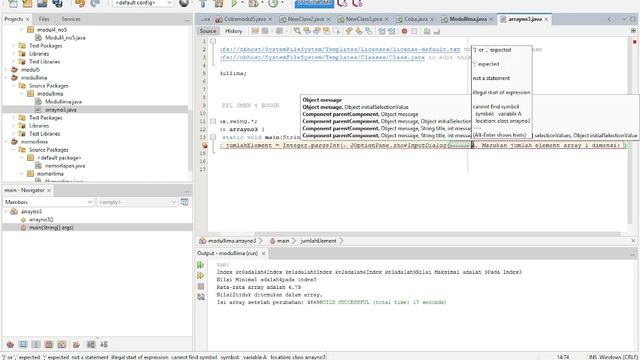The image size is (640, 360).
Task: Open the default config dropdown
Action: coord(143,3)
